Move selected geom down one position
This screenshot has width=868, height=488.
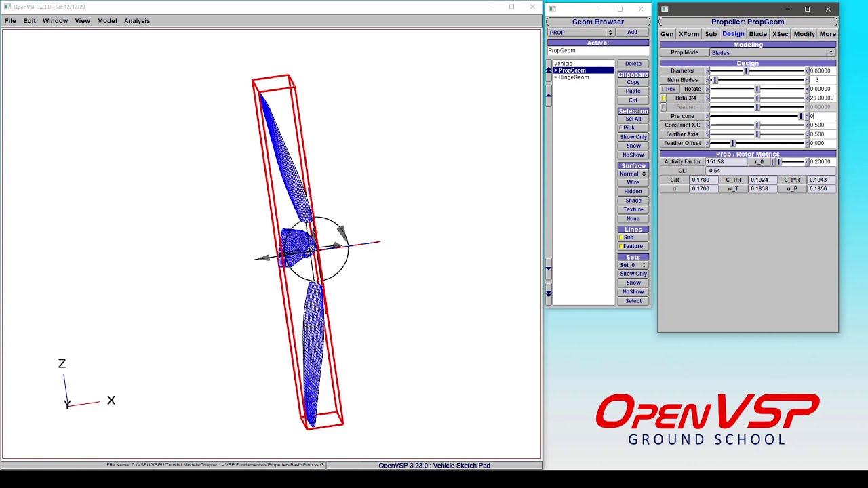pos(549,268)
